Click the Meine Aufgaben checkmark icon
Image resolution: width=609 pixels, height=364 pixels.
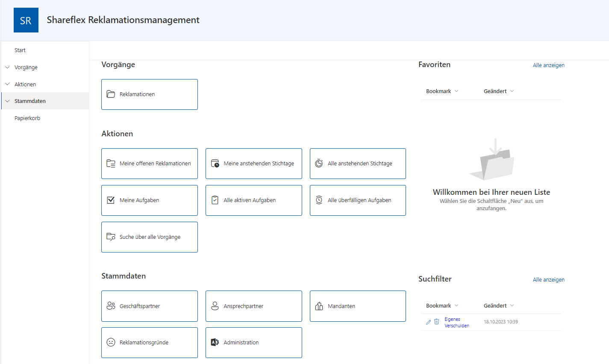tap(111, 200)
